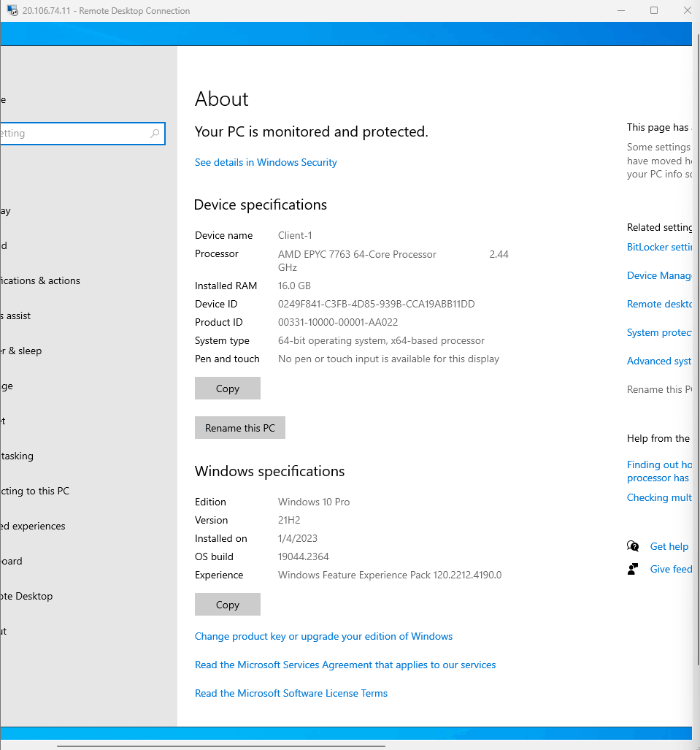Open Remote desktop related settings link

pos(659,304)
